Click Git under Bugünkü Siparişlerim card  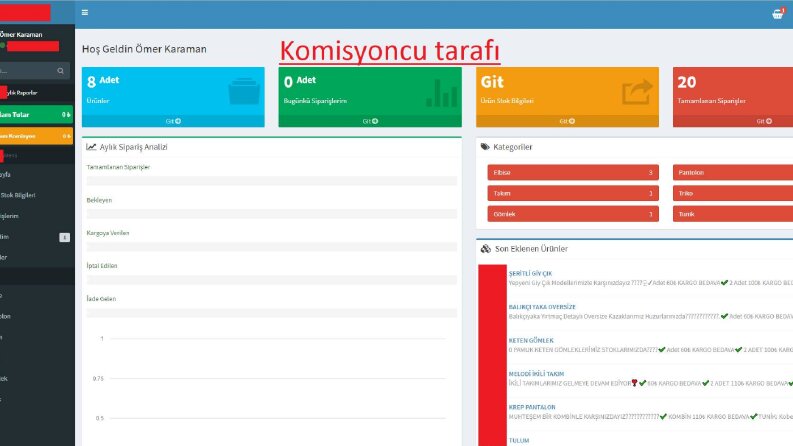pos(370,121)
